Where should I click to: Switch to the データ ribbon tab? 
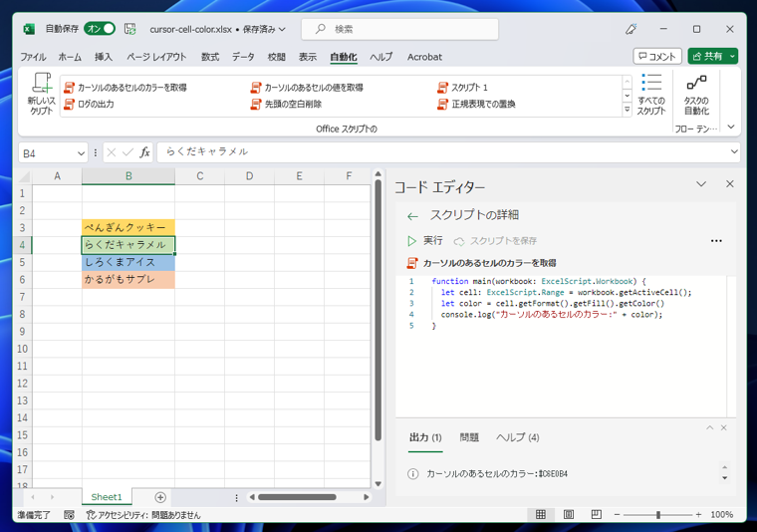coord(243,57)
